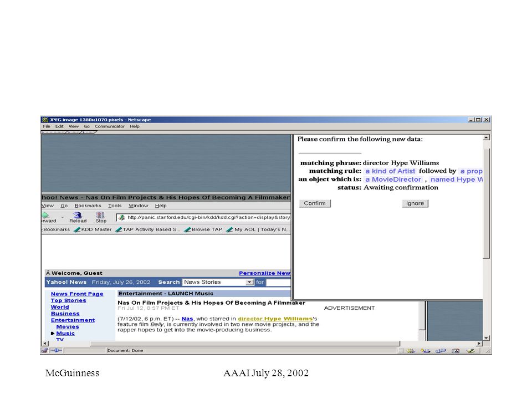Open the Go menu in the outer Netscape menu bar
Screen dimensions: 532x399
87,126
